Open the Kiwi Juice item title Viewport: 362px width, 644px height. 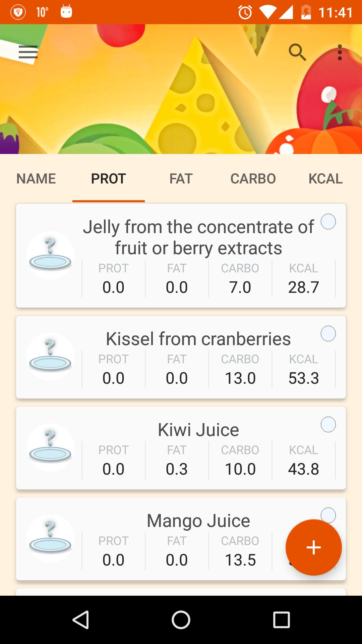click(x=198, y=430)
